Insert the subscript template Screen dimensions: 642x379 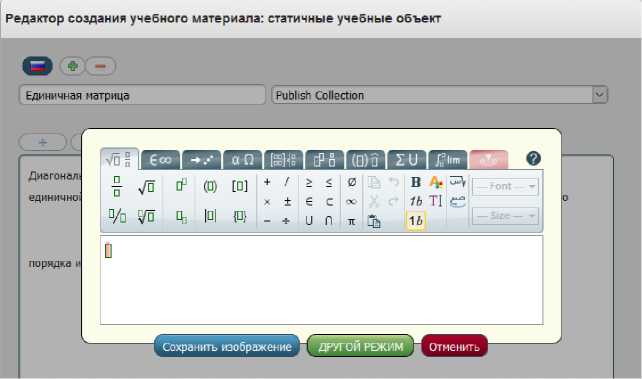coord(181,217)
